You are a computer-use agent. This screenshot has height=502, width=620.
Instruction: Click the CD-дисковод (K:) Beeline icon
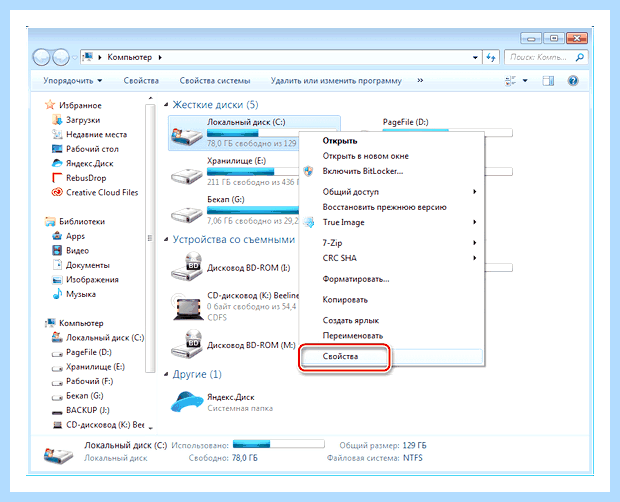pos(187,306)
